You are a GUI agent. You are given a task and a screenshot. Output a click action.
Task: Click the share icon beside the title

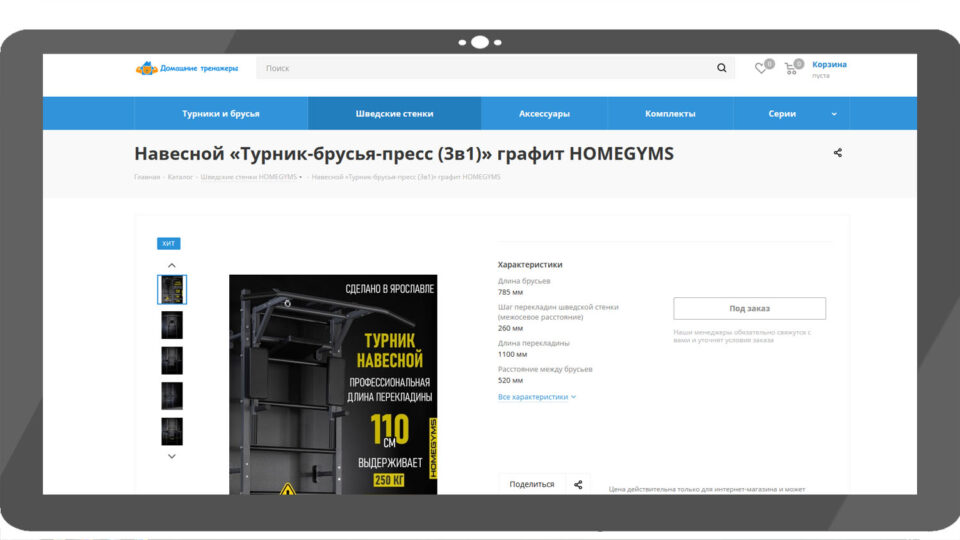838,152
